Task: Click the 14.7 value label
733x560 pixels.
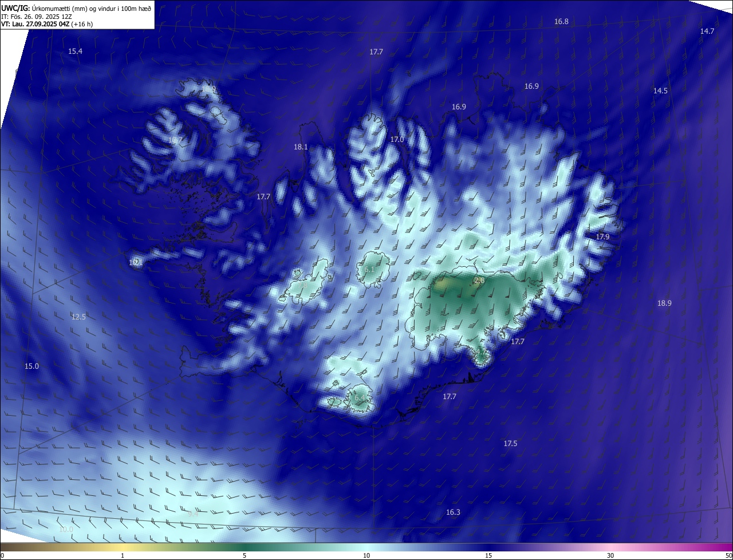Action: (707, 31)
